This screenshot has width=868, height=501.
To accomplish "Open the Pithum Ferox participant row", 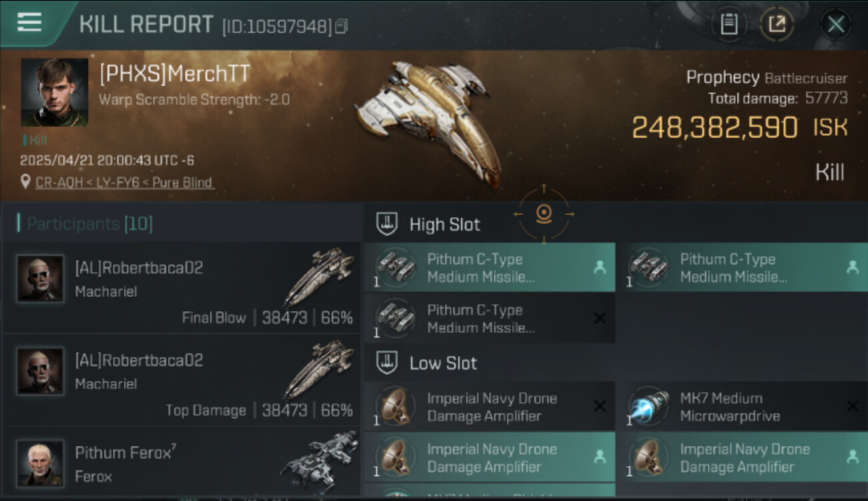I will coord(182,462).
